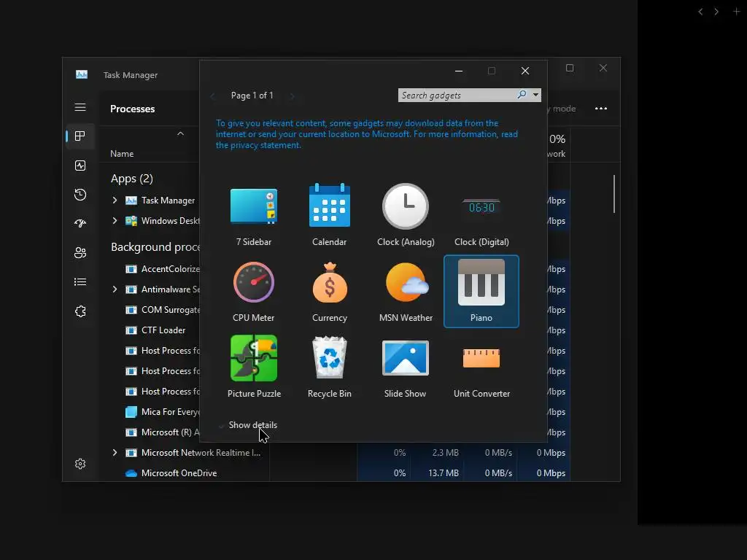
Task: Select the CTF Loader process
Action: (x=163, y=330)
